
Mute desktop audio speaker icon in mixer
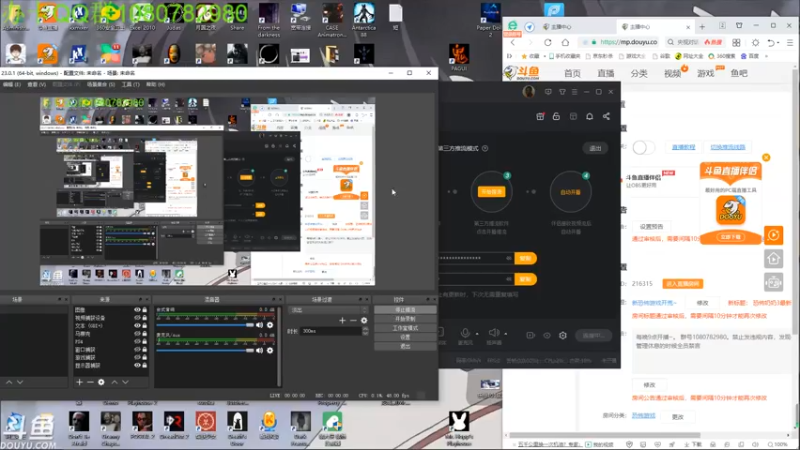coord(260,325)
